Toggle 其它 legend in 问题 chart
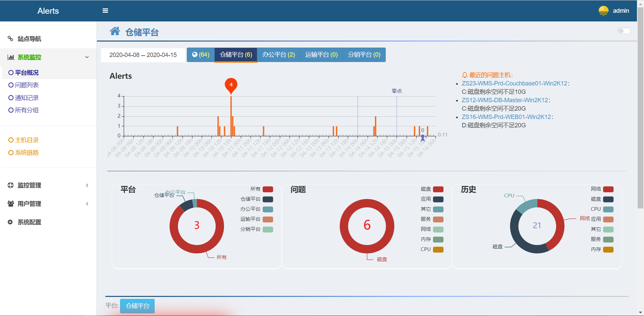 pos(432,209)
